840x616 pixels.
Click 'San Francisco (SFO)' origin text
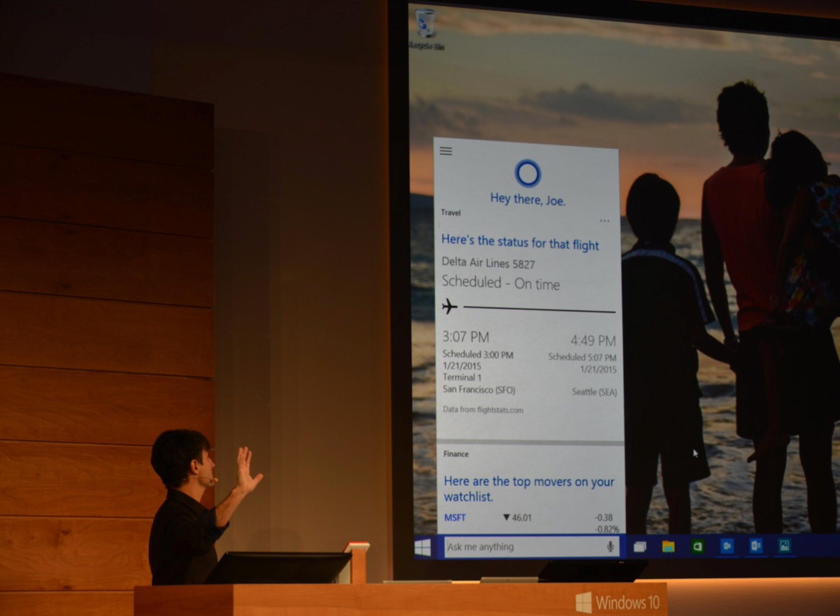tap(479, 389)
